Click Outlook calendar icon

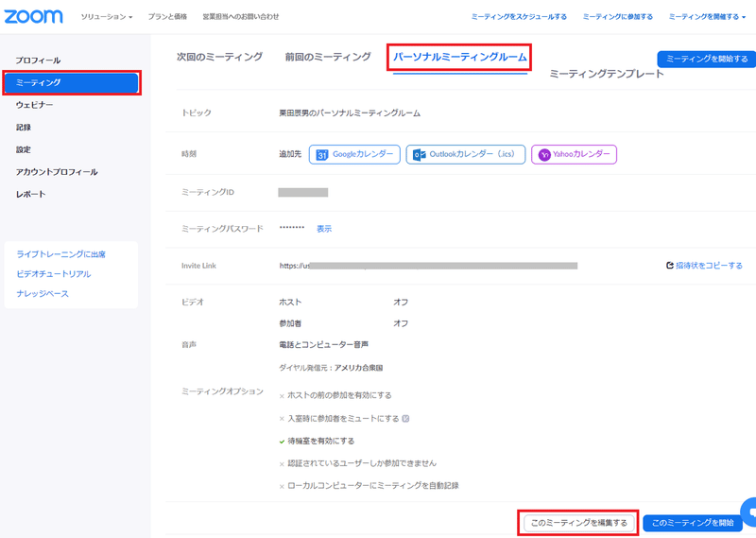(419, 154)
